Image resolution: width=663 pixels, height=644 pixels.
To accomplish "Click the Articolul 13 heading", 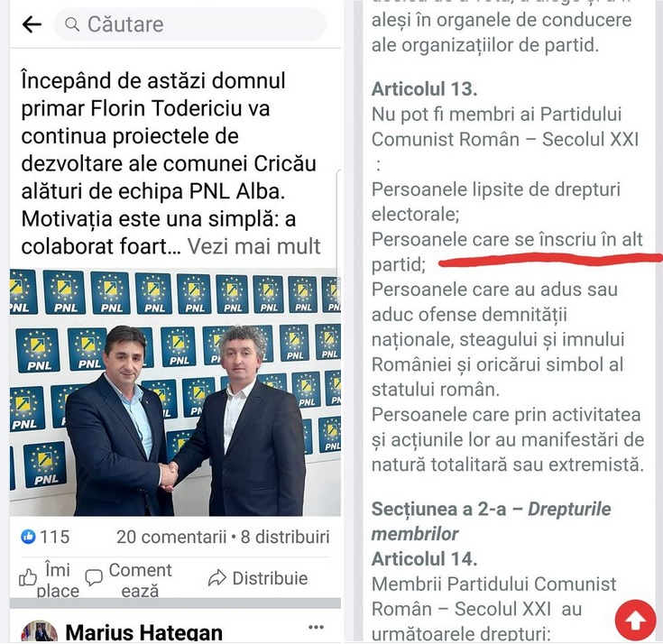I will [x=424, y=89].
